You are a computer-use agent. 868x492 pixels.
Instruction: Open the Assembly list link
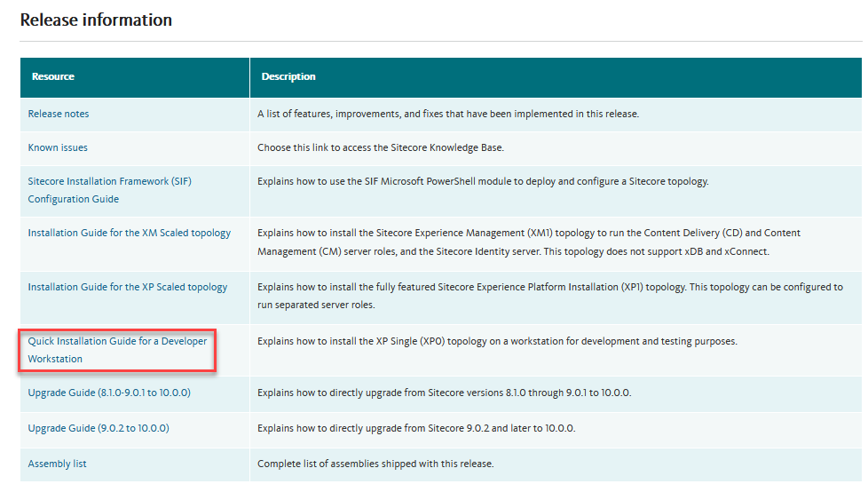point(57,464)
